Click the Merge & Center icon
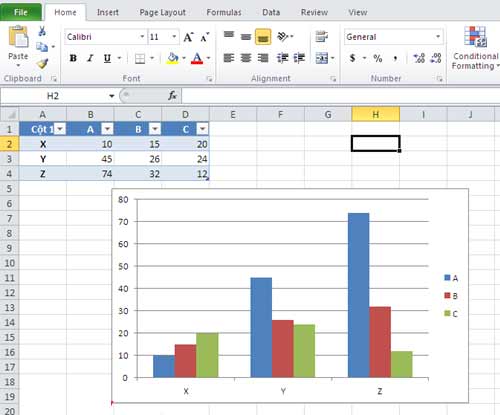This screenshot has height=415, width=500. tap(322, 58)
